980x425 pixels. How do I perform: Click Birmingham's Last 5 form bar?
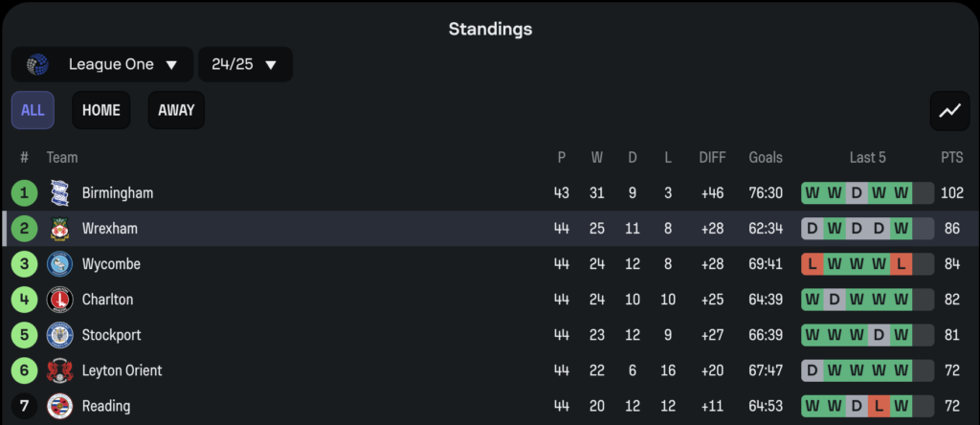(867, 193)
